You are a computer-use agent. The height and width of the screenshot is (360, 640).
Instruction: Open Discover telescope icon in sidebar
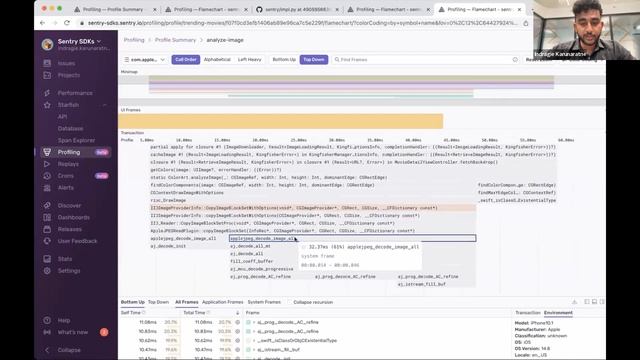[47, 205]
